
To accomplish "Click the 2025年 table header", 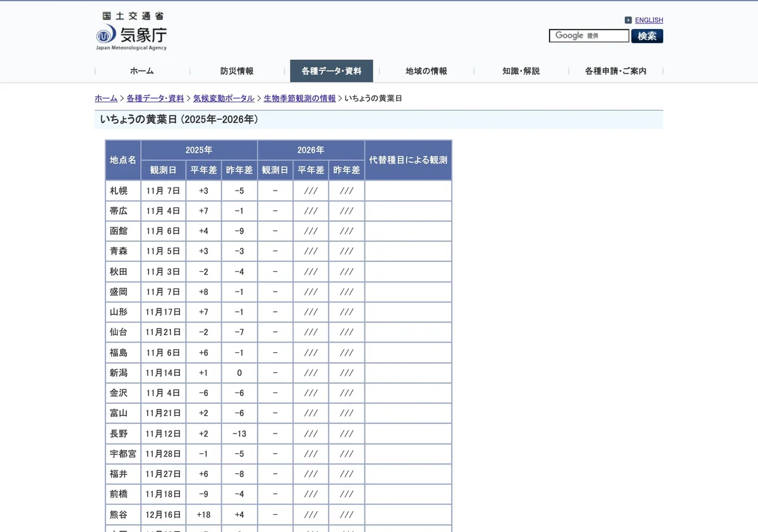I will pyautogui.click(x=199, y=150).
